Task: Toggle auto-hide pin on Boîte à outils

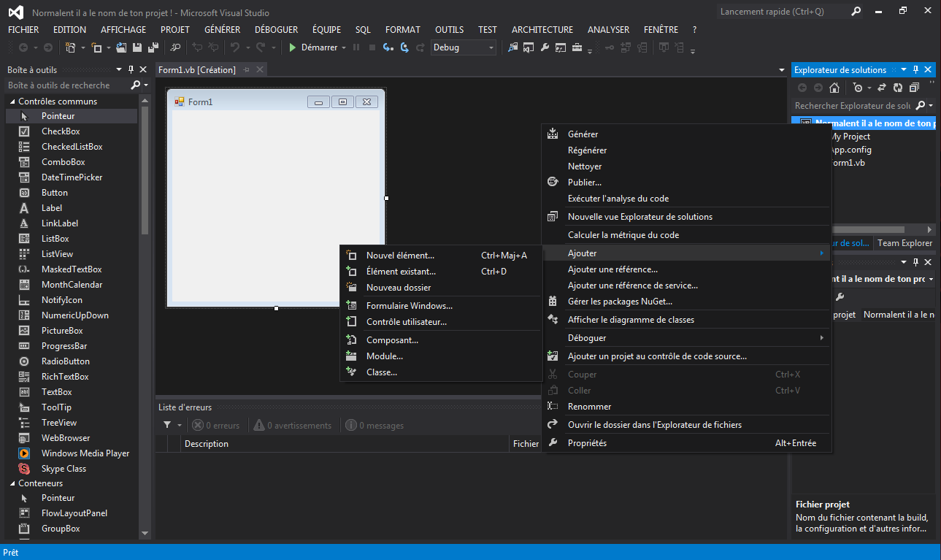Action: (131, 70)
